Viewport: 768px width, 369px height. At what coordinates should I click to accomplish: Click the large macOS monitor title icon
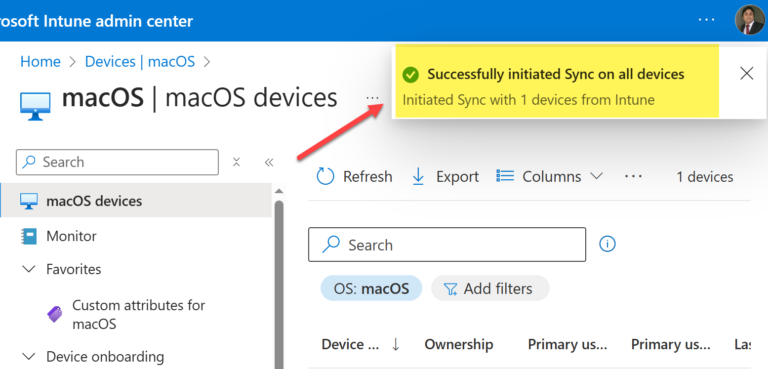(35, 106)
